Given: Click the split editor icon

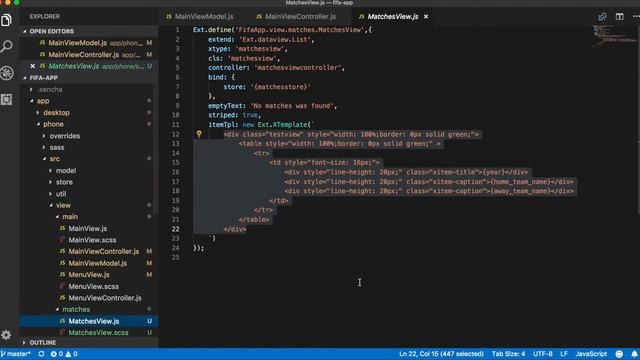Looking at the screenshot, I should click(620, 17).
